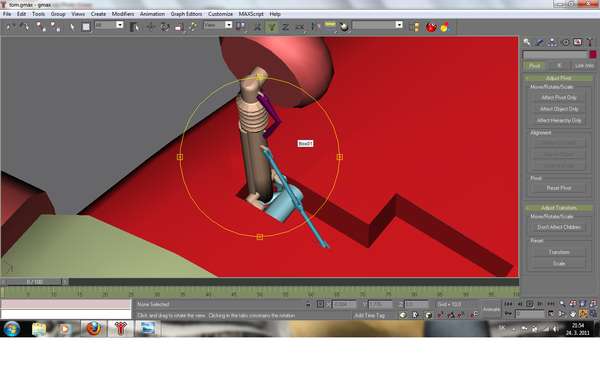Toggle Affect Object Only
The height and width of the screenshot is (391, 600).
tap(559, 109)
